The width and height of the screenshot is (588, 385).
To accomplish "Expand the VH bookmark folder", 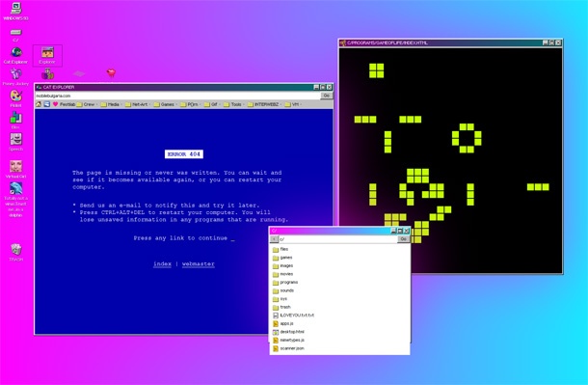I will [292, 104].
